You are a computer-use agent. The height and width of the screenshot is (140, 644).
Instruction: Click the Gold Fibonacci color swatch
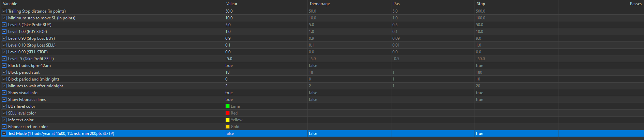coord(227,127)
